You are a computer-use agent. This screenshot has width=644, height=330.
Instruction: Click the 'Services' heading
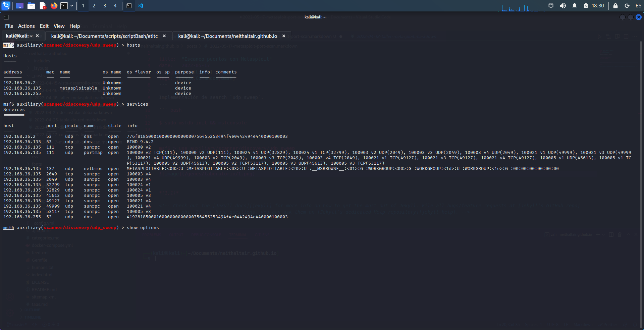pos(14,110)
